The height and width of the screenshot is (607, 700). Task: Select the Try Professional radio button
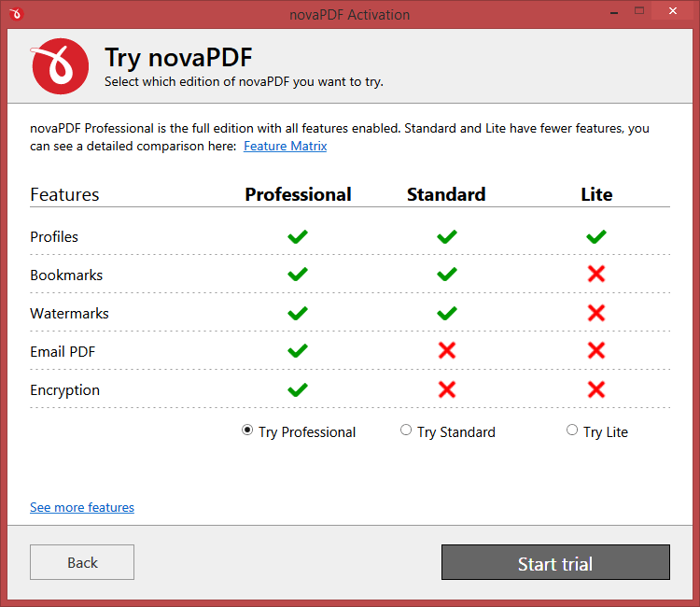pyautogui.click(x=247, y=431)
